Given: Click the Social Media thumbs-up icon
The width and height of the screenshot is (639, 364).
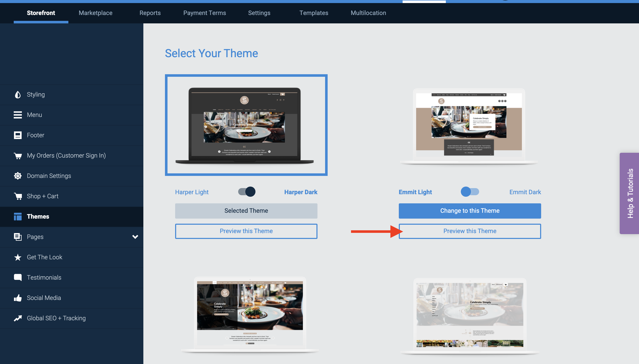Looking at the screenshot, I should click(18, 298).
